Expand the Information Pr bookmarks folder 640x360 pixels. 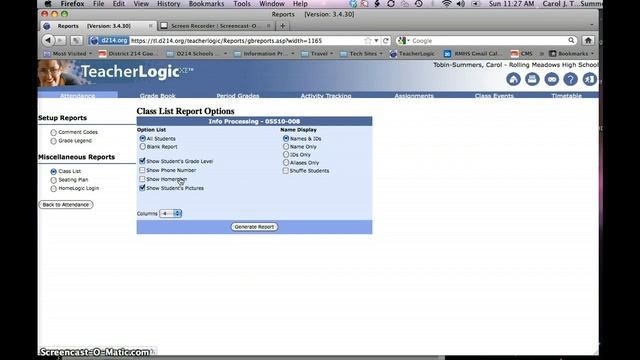(264, 53)
